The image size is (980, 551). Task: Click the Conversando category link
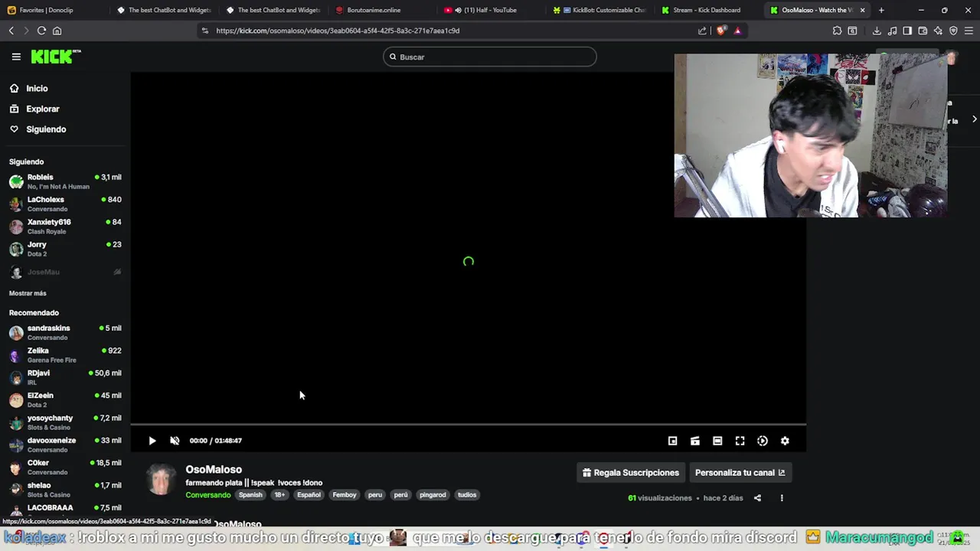pyautogui.click(x=208, y=495)
